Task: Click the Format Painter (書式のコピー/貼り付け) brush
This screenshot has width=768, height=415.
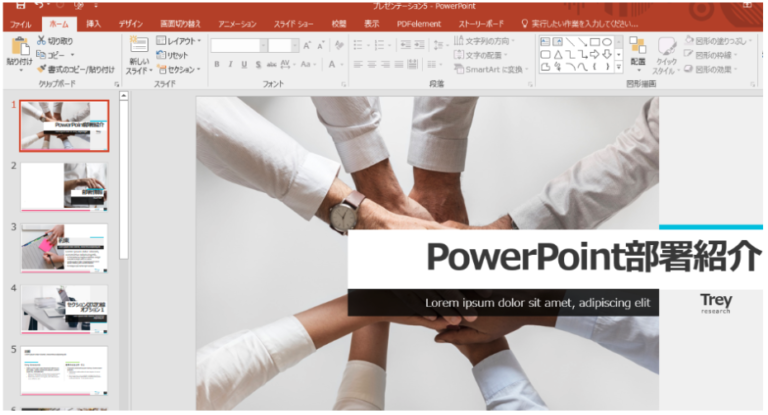Action: point(42,69)
